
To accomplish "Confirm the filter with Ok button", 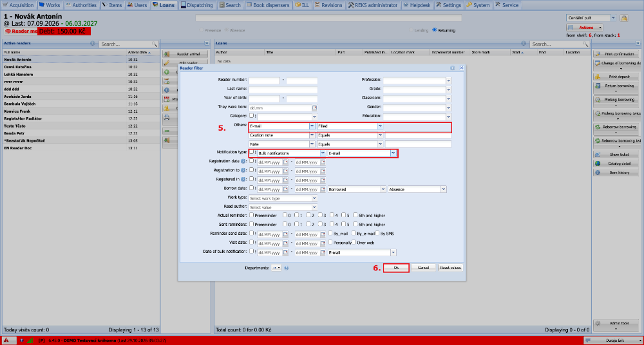I will pos(396,268).
